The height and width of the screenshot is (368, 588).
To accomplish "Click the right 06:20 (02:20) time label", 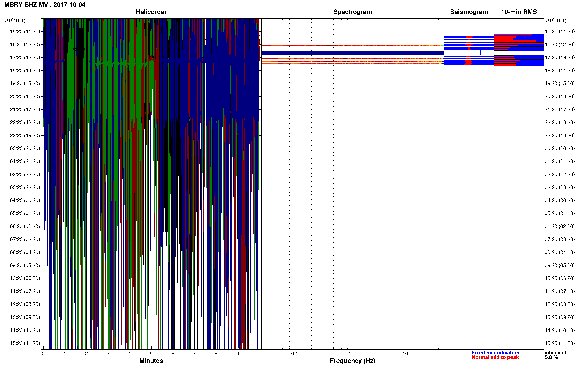I will pos(560,226).
